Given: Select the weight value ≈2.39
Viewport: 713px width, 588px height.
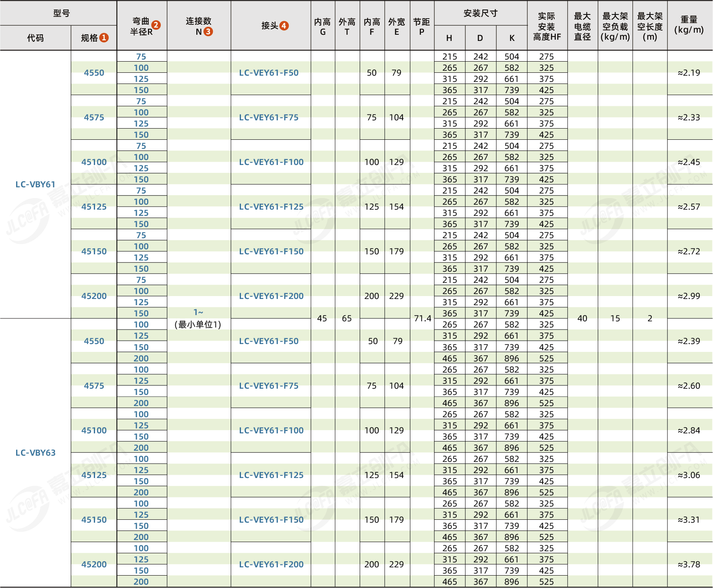Looking at the screenshot, I should point(689,341).
